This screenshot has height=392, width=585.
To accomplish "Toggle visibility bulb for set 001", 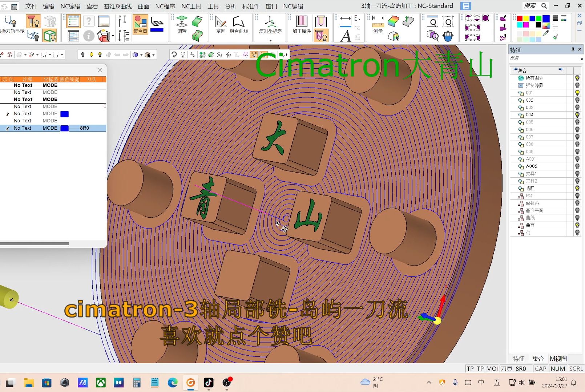I will point(577,93).
